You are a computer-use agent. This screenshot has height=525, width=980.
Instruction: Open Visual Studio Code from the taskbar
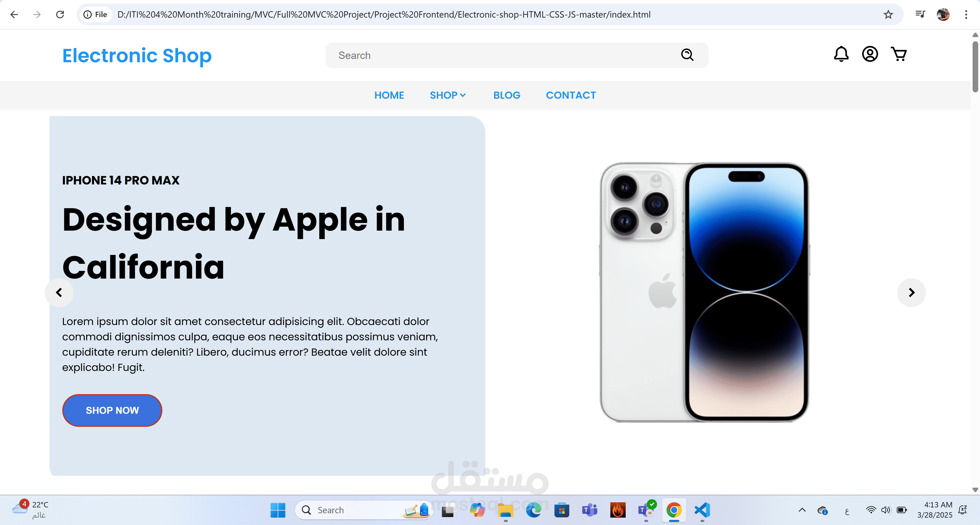[x=702, y=510]
